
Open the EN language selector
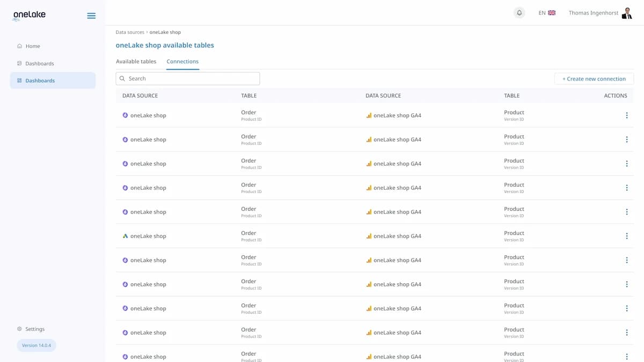(x=547, y=13)
